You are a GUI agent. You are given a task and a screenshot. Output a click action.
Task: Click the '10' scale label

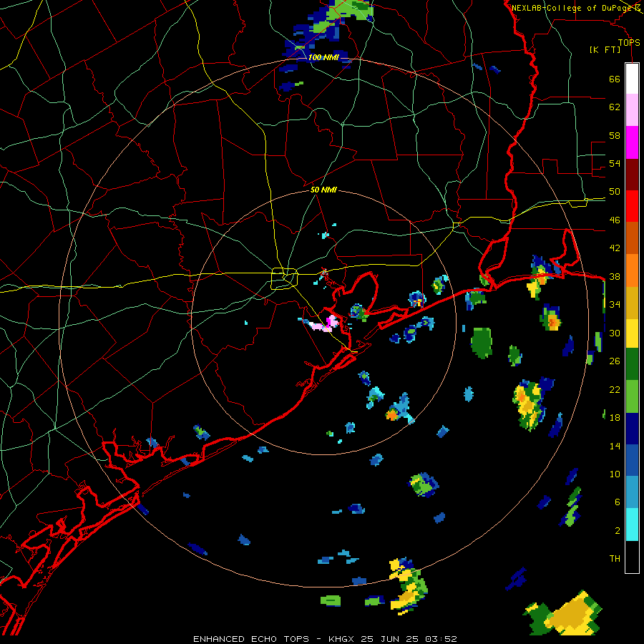click(x=615, y=474)
